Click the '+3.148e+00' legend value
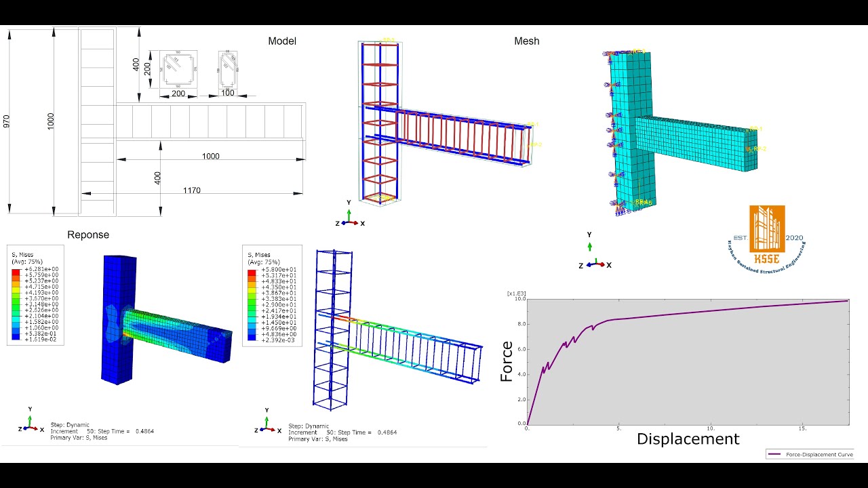 (x=41, y=304)
